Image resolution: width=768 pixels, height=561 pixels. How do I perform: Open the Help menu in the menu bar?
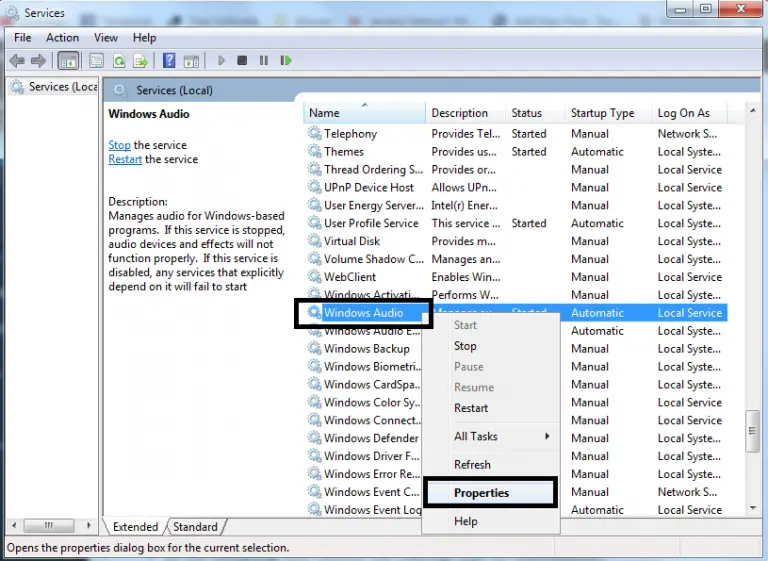click(144, 38)
